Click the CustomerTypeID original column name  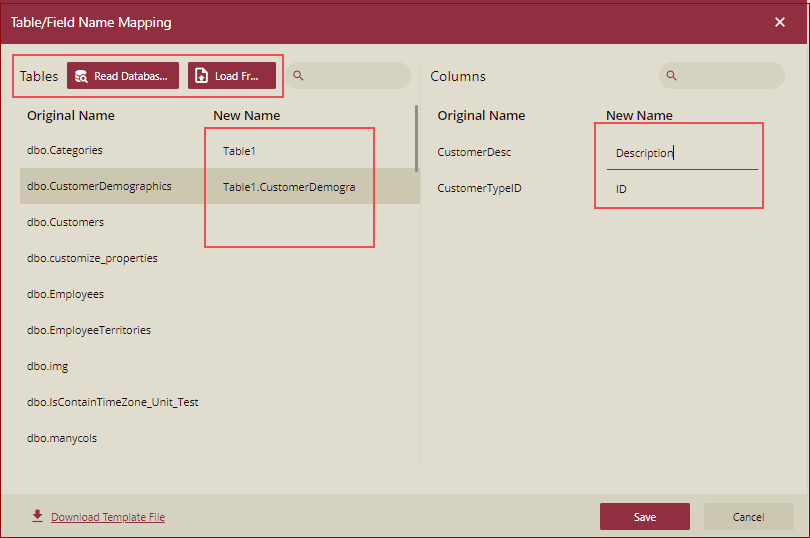pos(479,188)
